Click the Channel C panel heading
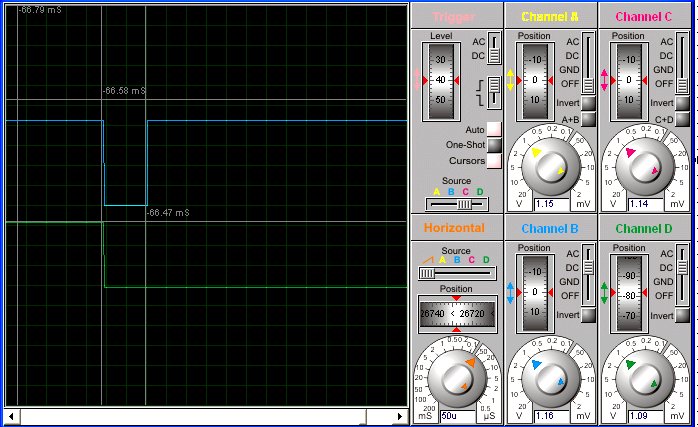This screenshot has width=698, height=427. pos(644,17)
